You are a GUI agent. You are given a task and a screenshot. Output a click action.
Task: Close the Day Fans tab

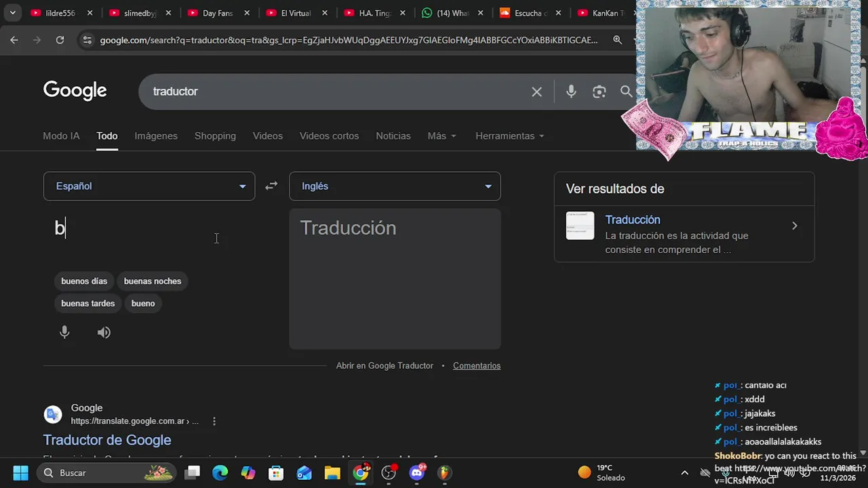247,13
